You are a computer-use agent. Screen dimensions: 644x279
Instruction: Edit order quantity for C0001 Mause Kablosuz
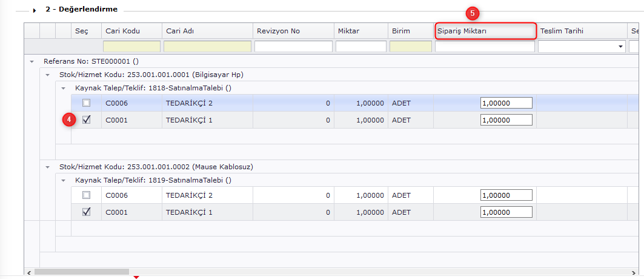pyautogui.click(x=506, y=212)
